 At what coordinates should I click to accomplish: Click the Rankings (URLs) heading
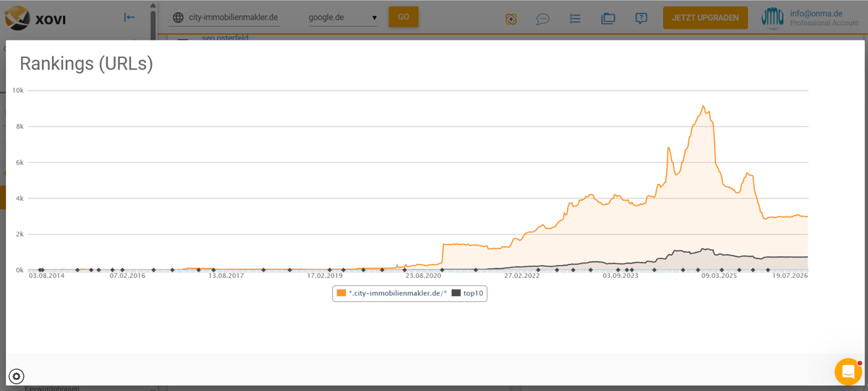coord(86,64)
